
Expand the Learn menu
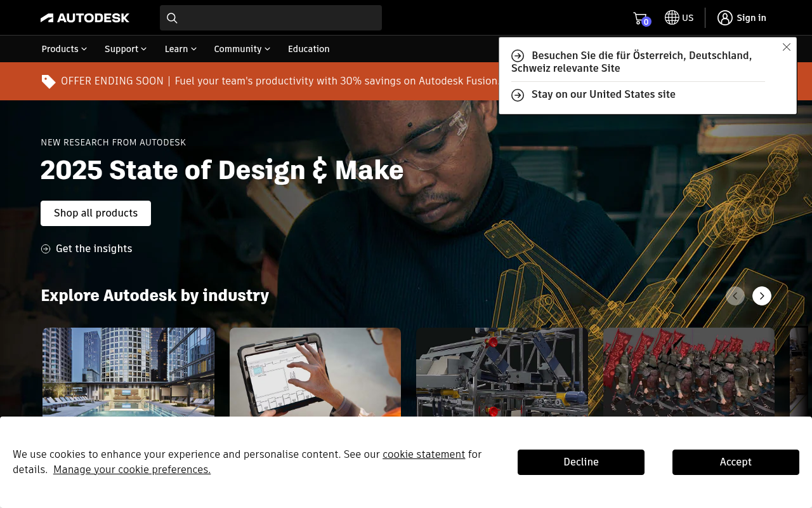pyautogui.click(x=181, y=49)
